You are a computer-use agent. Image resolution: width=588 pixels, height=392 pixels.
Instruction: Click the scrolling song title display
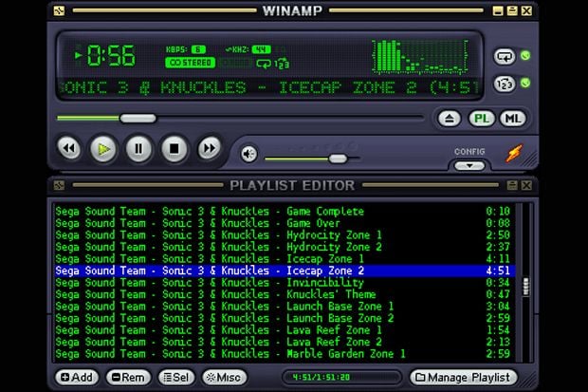[x=269, y=88]
